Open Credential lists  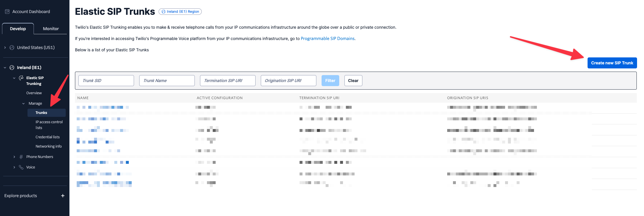pyautogui.click(x=47, y=137)
